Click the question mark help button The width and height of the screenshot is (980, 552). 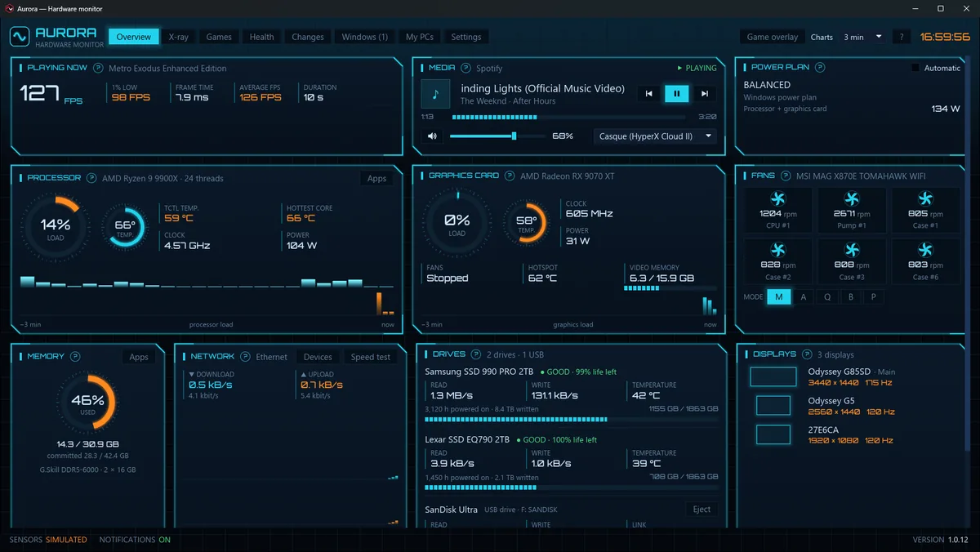tap(902, 37)
